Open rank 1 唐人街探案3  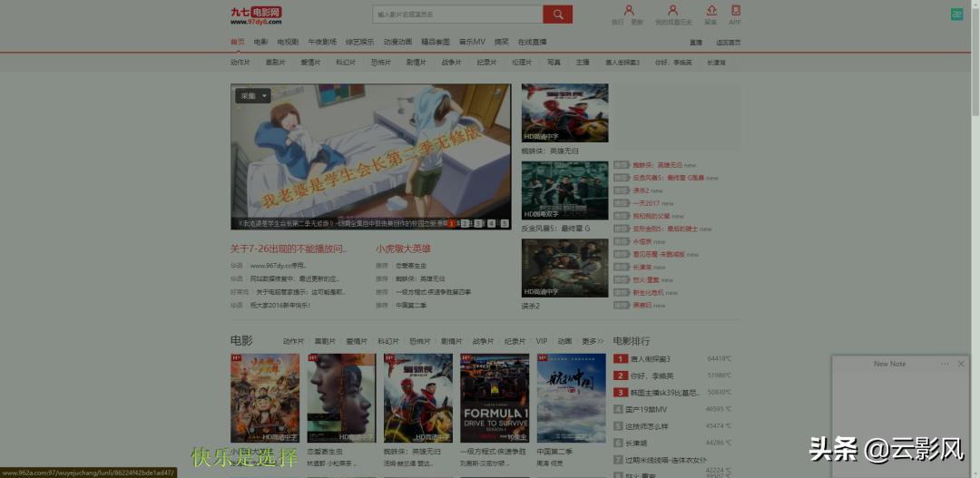(x=650, y=358)
